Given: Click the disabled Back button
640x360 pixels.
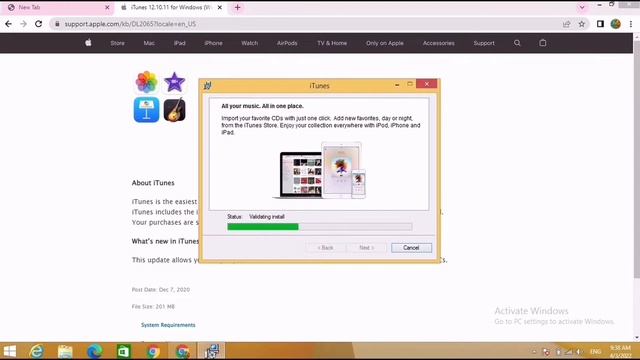Looking at the screenshot, I should tap(325, 248).
